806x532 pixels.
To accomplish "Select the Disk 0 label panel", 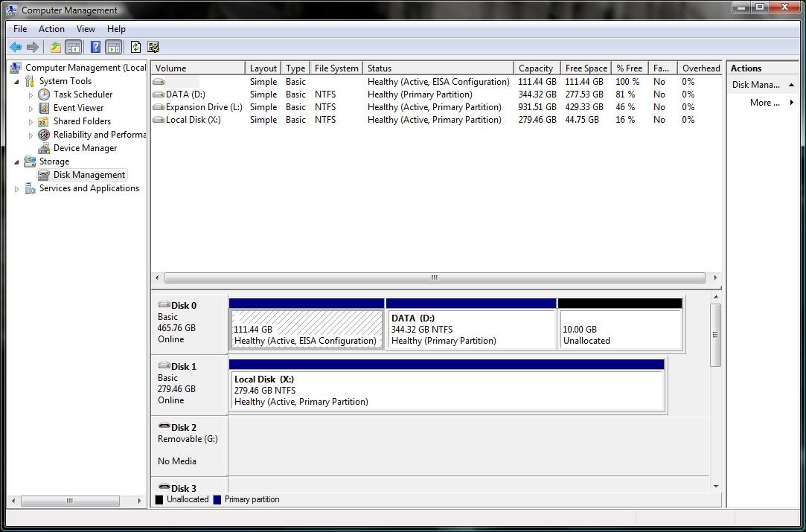I will pos(189,324).
